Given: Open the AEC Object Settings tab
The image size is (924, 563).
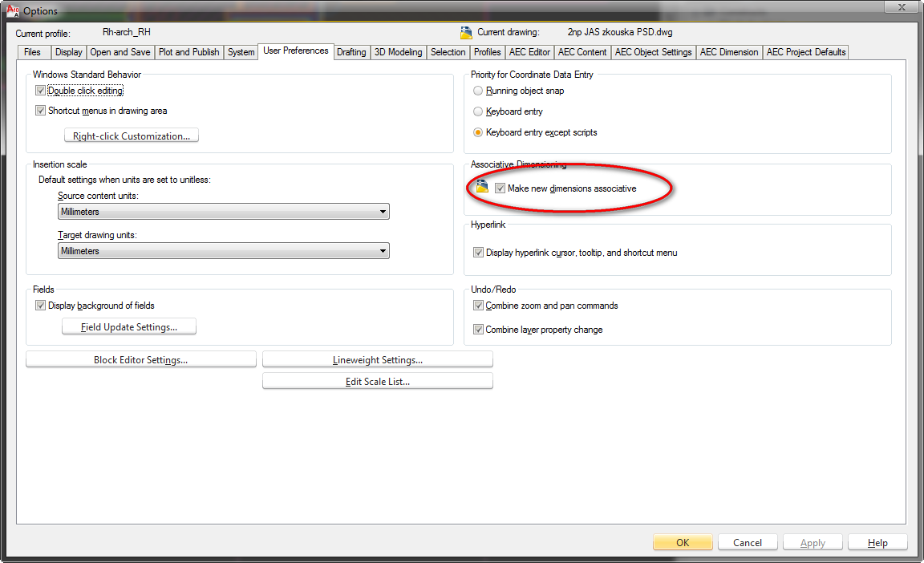Looking at the screenshot, I should (653, 52).
